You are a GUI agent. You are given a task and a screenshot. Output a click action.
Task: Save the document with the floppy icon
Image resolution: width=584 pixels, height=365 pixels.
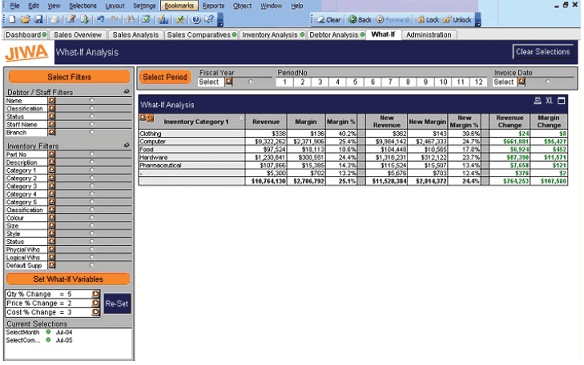pos(39,19)
